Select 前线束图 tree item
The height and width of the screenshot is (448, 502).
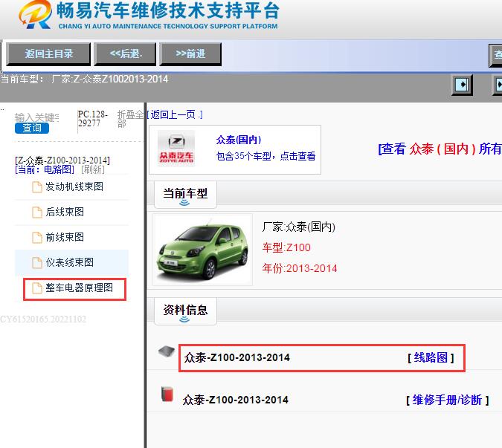[65, 237]
